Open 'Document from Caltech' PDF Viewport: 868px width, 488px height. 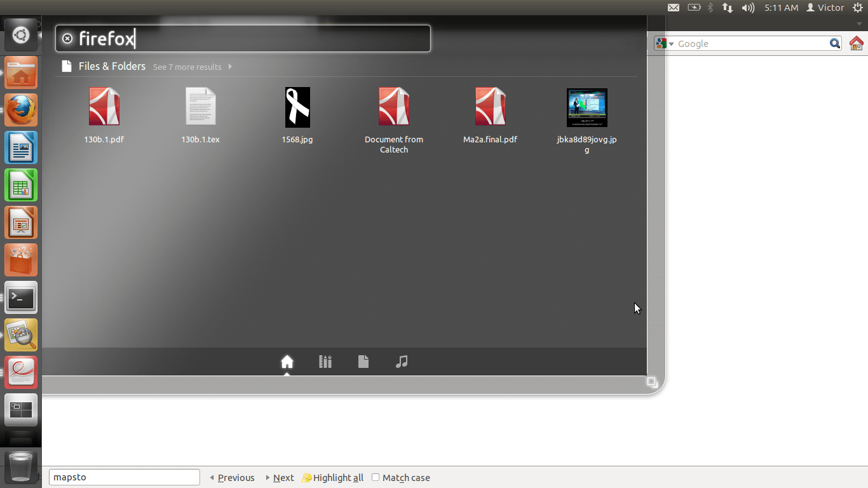[394, 120]
